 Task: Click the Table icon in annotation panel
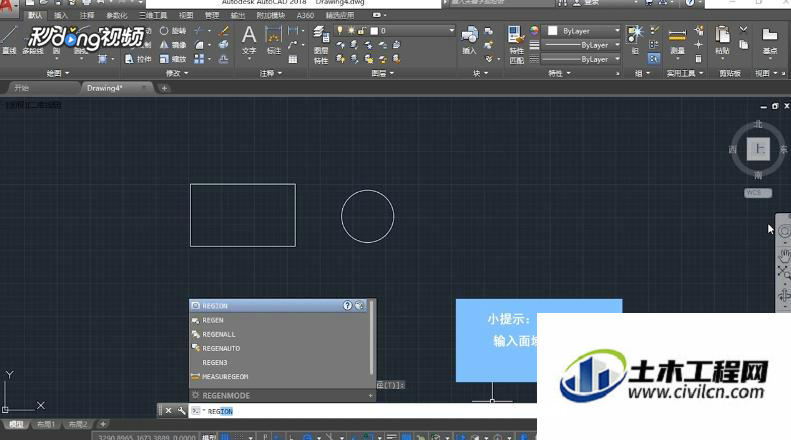point(293,59)
